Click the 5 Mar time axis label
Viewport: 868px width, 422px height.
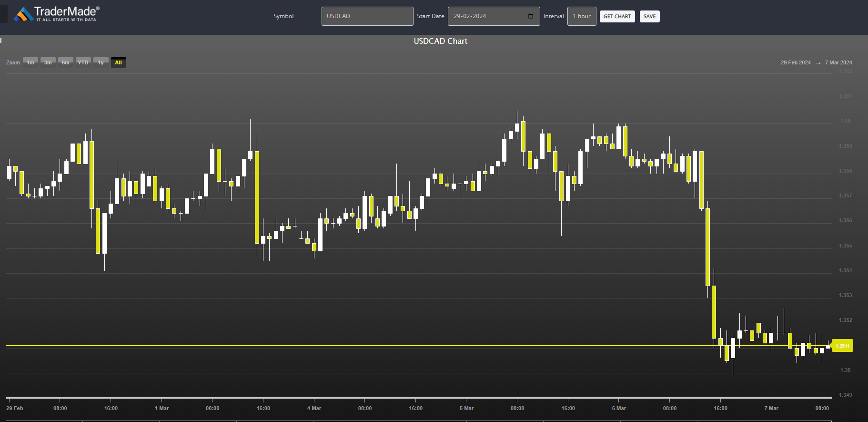point(466,408)
